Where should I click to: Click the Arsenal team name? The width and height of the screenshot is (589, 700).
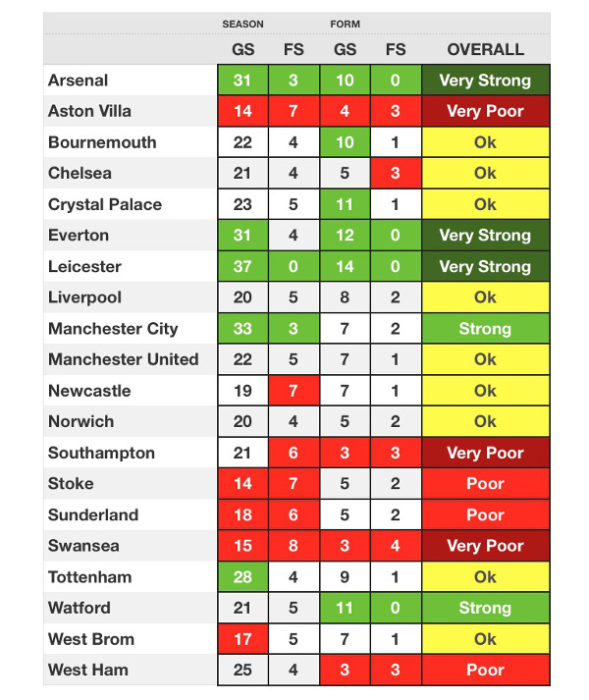pos(79,81)
